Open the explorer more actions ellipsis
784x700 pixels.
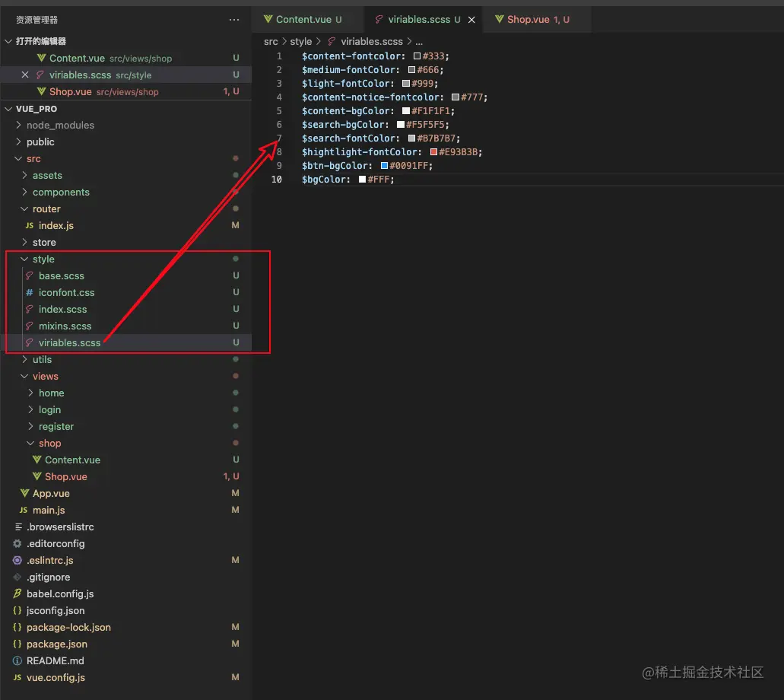234,20
